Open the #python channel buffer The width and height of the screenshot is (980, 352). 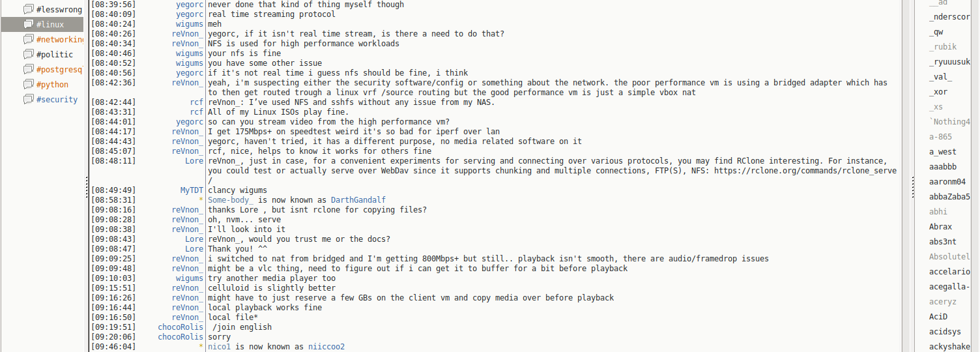(52, 84)
